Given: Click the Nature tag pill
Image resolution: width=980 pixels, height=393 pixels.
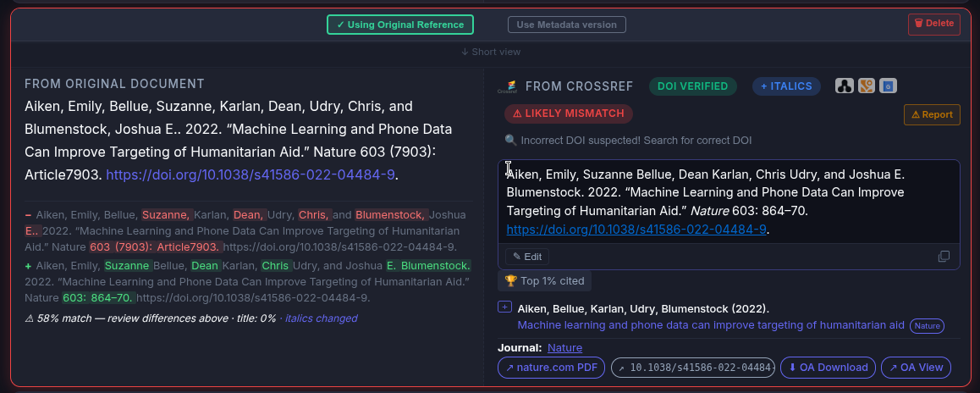Looking at the screenshot, I should [927, 326].
